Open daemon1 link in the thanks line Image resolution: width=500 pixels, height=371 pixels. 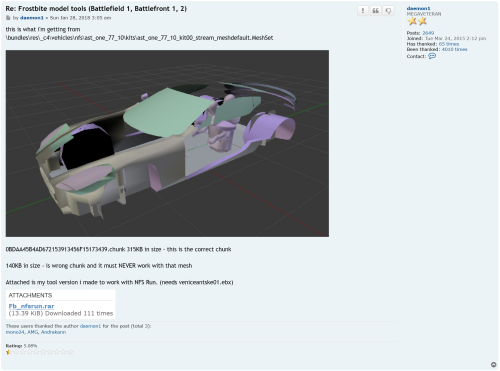click(90, 326)
